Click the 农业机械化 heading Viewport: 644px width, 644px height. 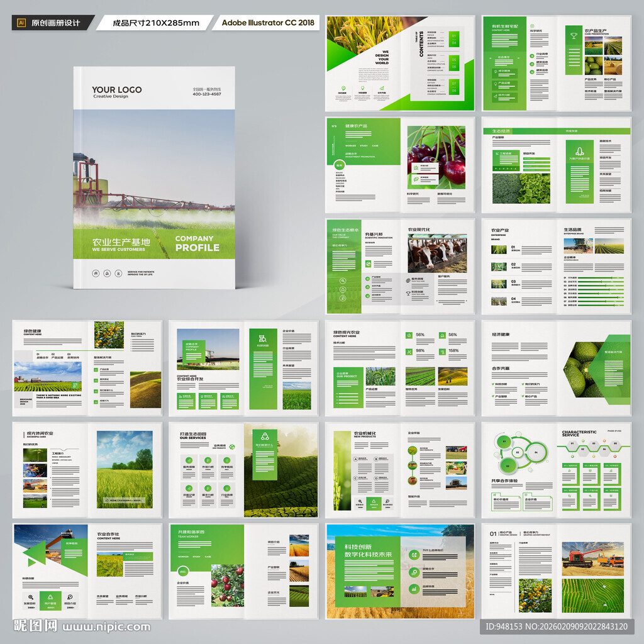point(365,433)
